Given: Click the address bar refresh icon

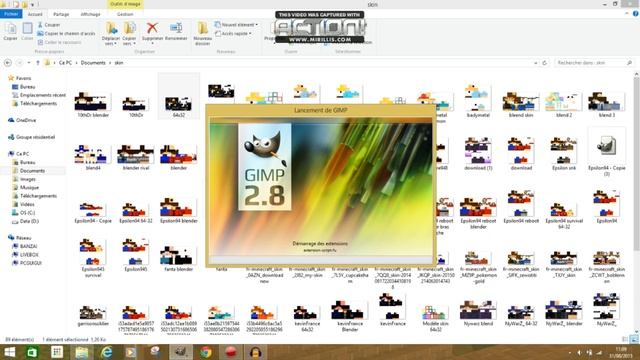Looking at the screenshot, I should pos(544,63).
